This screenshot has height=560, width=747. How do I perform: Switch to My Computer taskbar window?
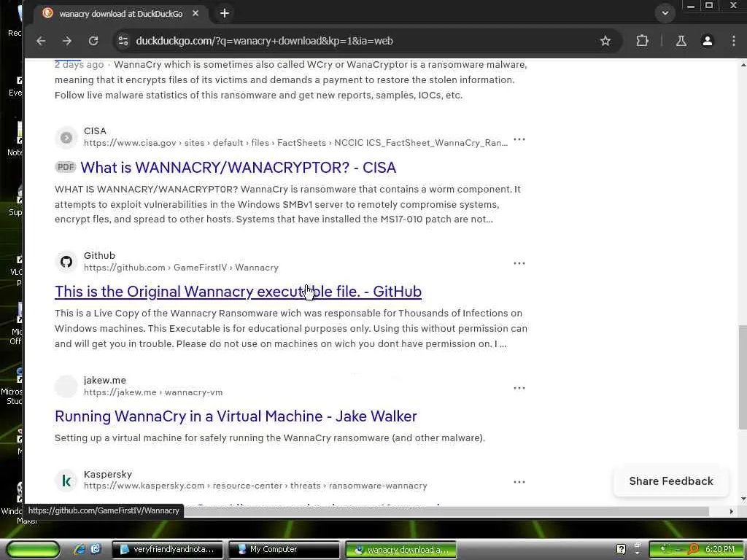click(284, 550)
